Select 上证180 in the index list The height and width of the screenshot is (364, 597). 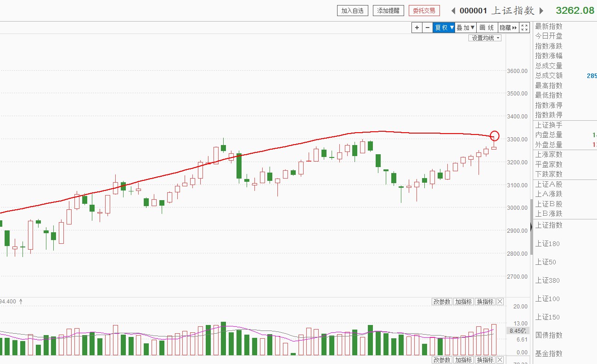click(x=547, y=243)
